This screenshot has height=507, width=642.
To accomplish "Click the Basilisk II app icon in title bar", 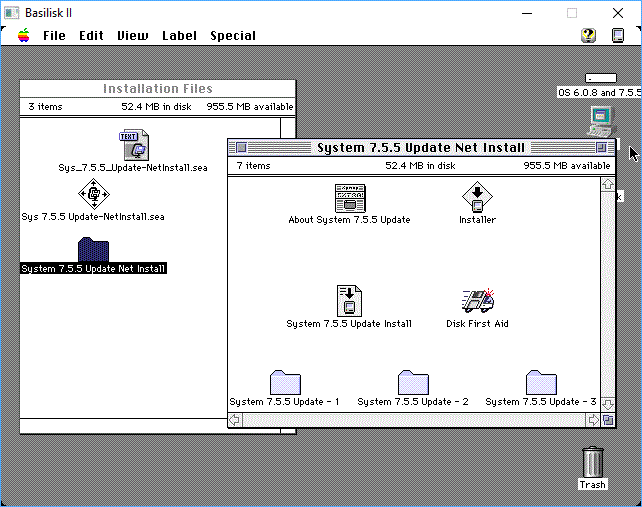I will click(11, 13).
